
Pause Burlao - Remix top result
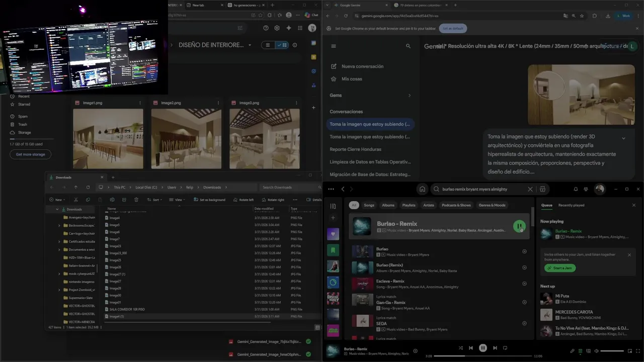point(519,226)
